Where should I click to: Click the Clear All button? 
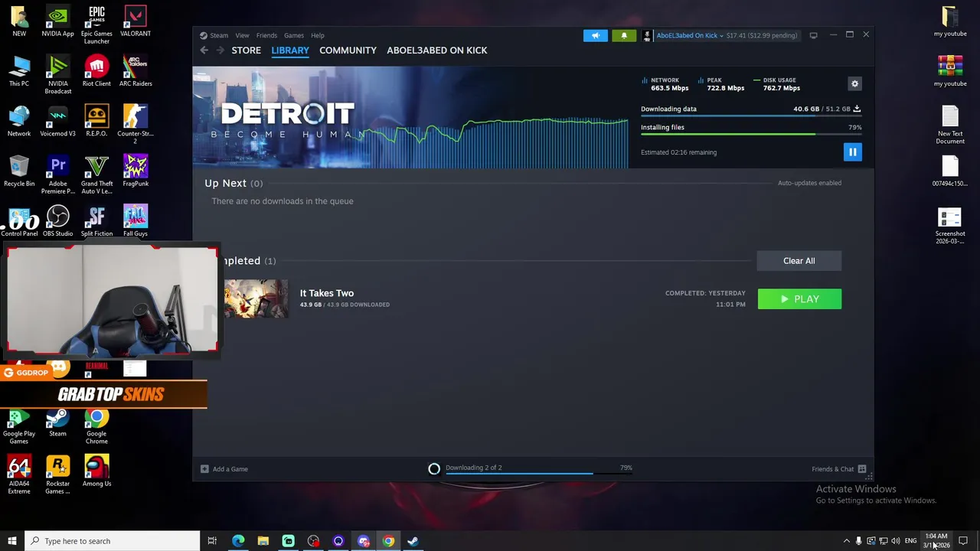click(x=799, y=261)
